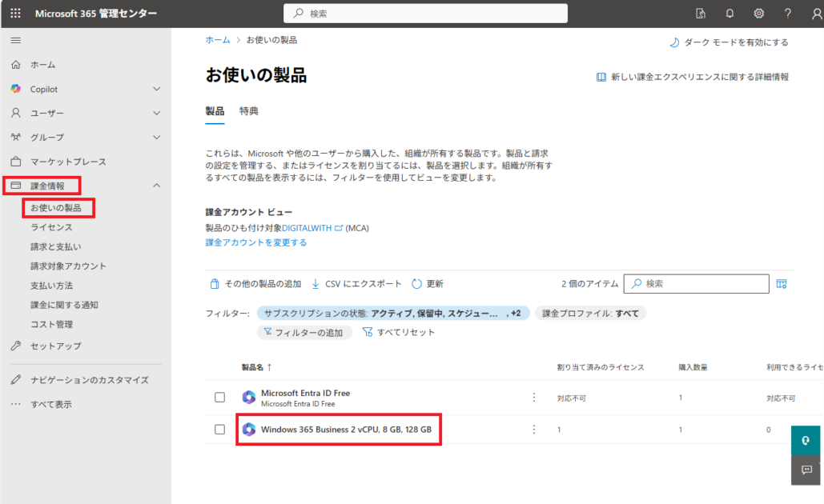Click the Microsoft Entra ID Free product icon
This screenshot has width=824, height=504.
coord(248,398)
